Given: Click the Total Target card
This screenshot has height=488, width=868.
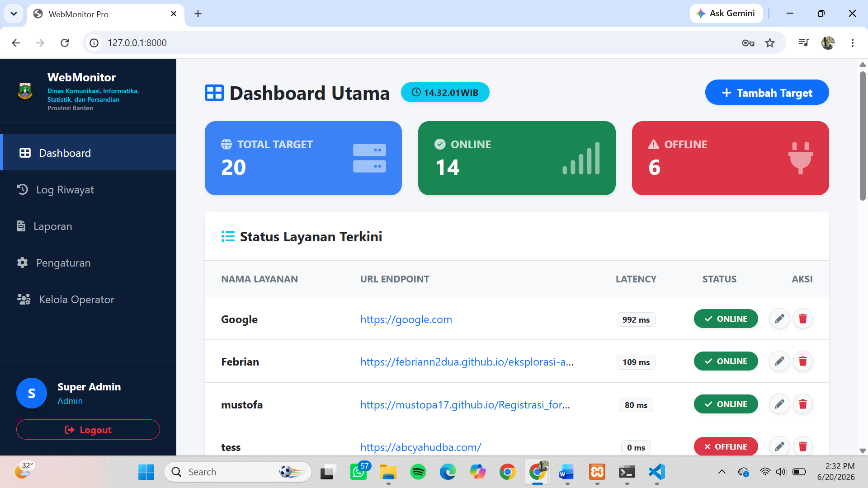Looking at the screenshot, I should (x=303, y=158).
